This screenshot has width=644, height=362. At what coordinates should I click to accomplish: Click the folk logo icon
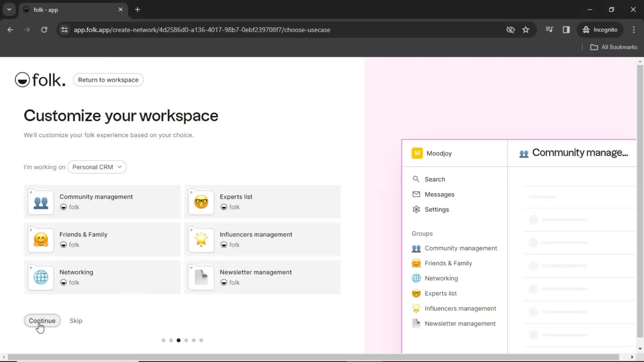[22, 79]
